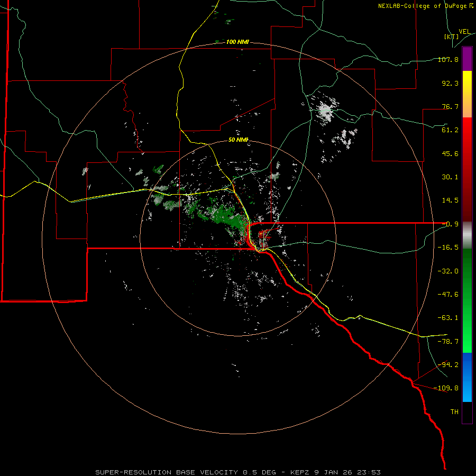Click the KEPZ station identifier in caption
The width and height of the screenshot is (476, 476).
point(300,472)
